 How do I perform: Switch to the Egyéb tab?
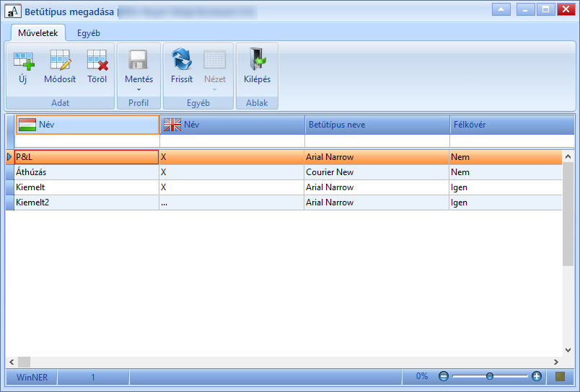coord(89,33)
